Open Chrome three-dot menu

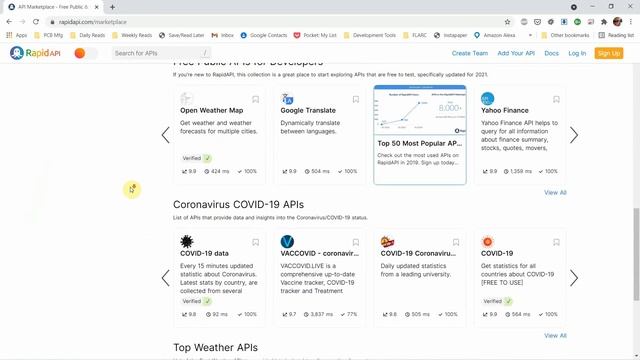(x=631, y=22)
